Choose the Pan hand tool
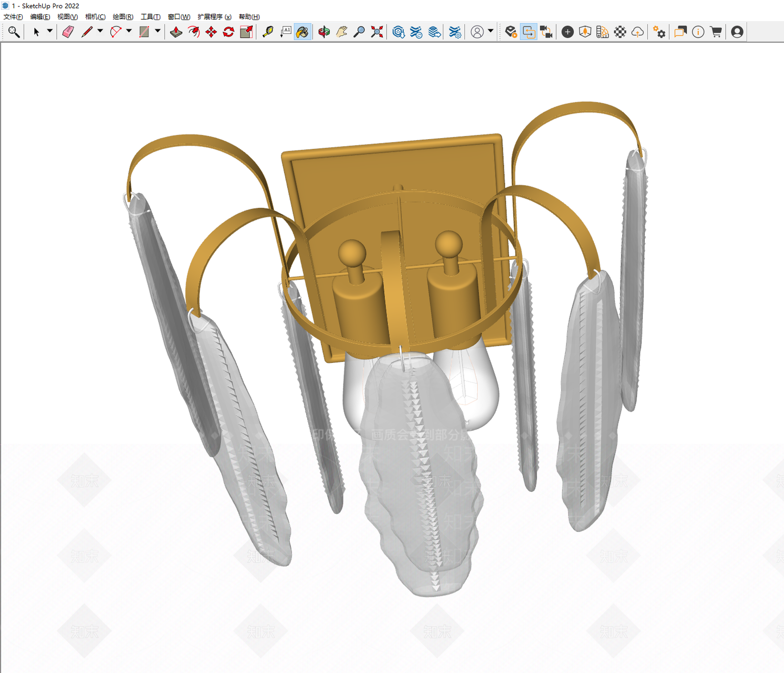Viewport: 784px width, 673px height. tap(342, 32)
